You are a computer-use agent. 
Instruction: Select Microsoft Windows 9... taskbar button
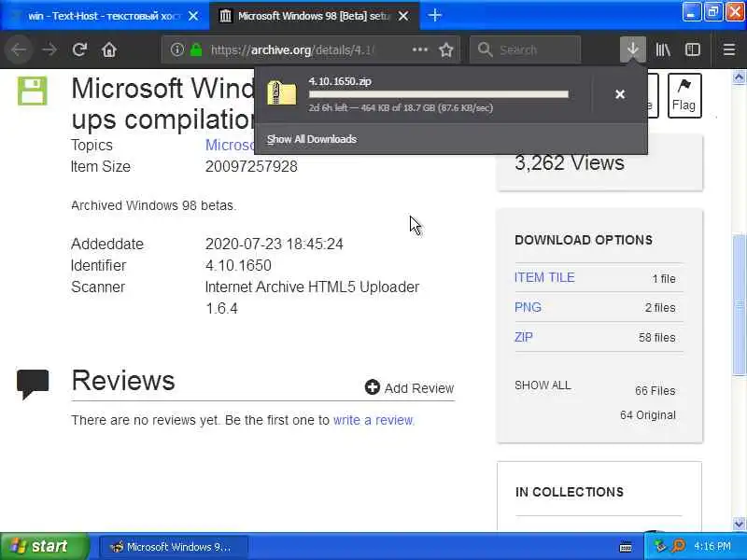coord(173,547)
